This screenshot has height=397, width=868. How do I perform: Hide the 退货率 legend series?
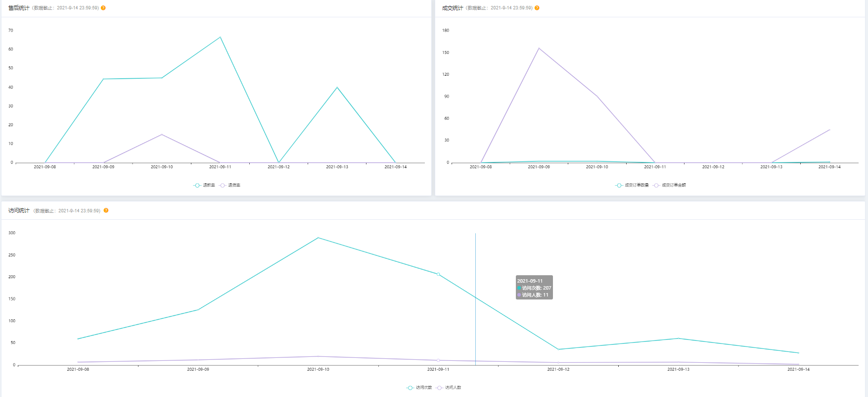click(230, 185)
